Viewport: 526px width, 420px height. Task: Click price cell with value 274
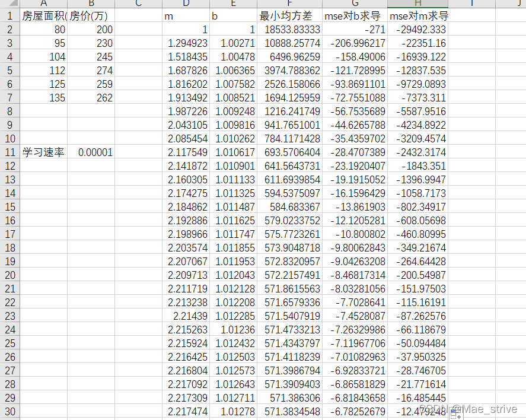pyautogui.click(x=91, y=71)
